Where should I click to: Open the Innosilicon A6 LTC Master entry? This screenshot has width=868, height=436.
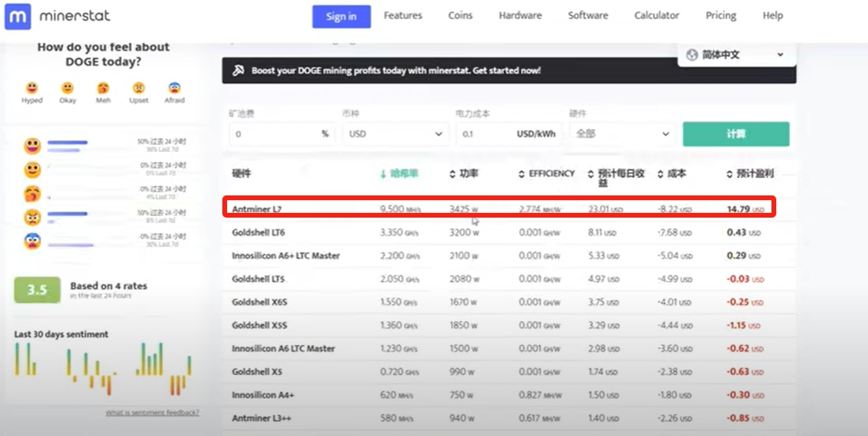click(x=283, y=349)
